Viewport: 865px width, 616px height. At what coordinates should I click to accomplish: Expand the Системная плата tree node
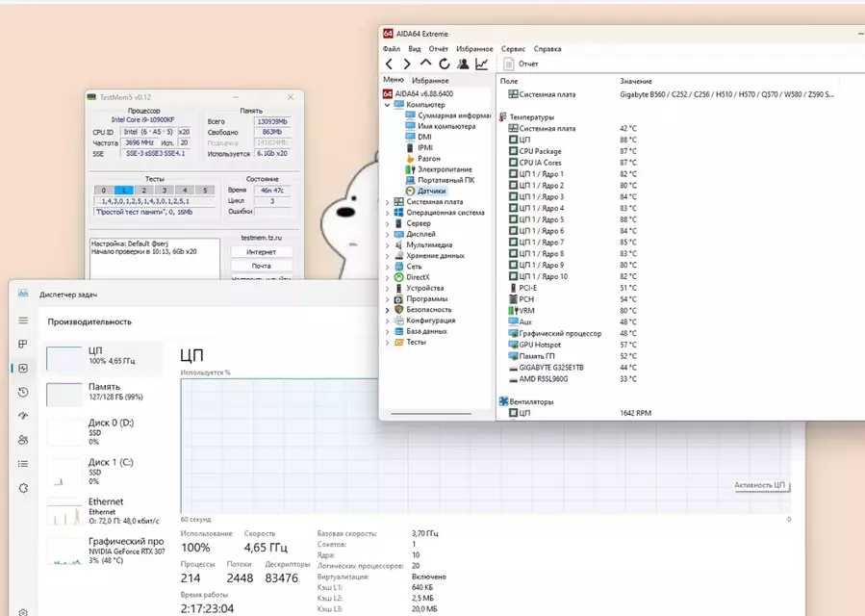point(387,202)
